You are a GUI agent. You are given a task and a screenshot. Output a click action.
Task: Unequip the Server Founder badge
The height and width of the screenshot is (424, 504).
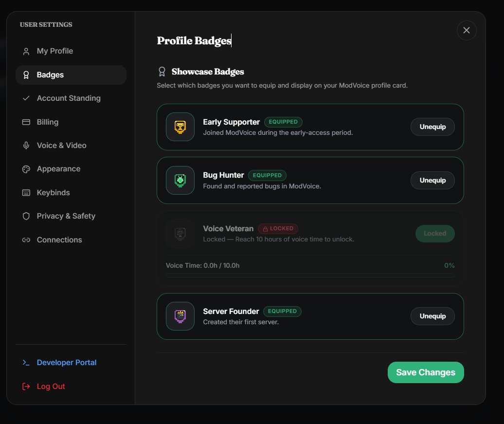[432, 316]
